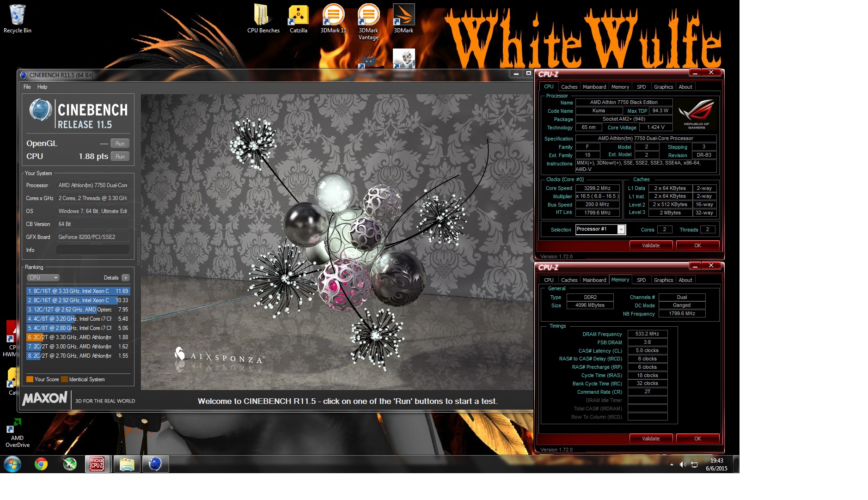Click the Identical System legend swatch
The height and width of the screenshot is (500, 868).
pyautogui.click(x=65, y=379)
